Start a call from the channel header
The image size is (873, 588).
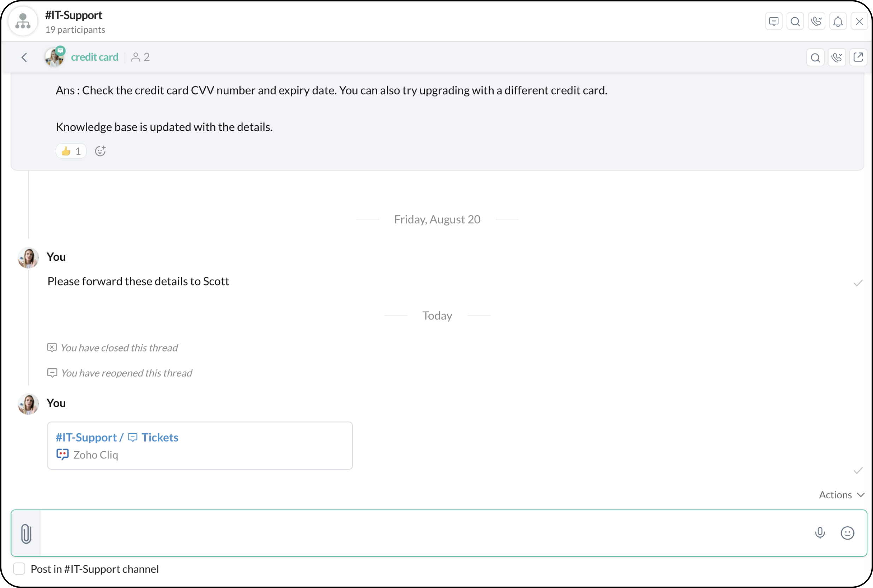click(x=817, y=22)
